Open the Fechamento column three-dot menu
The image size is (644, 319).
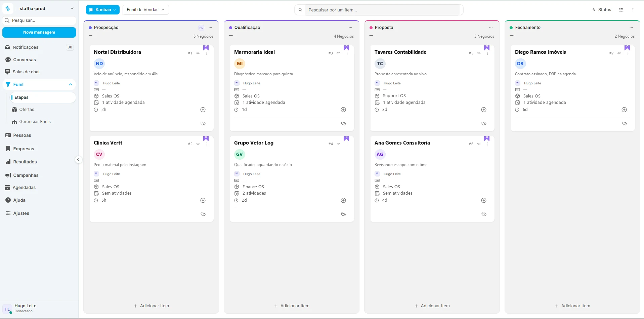(x=631, y=28)
